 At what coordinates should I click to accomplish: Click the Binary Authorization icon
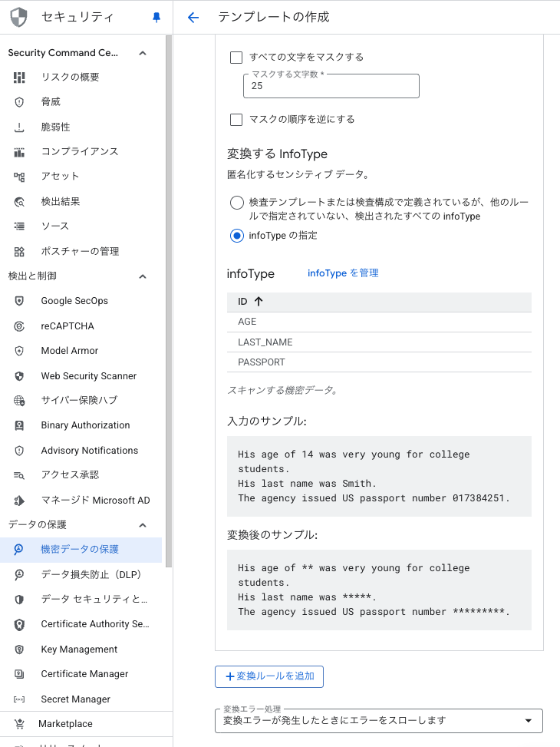(19, 425)
